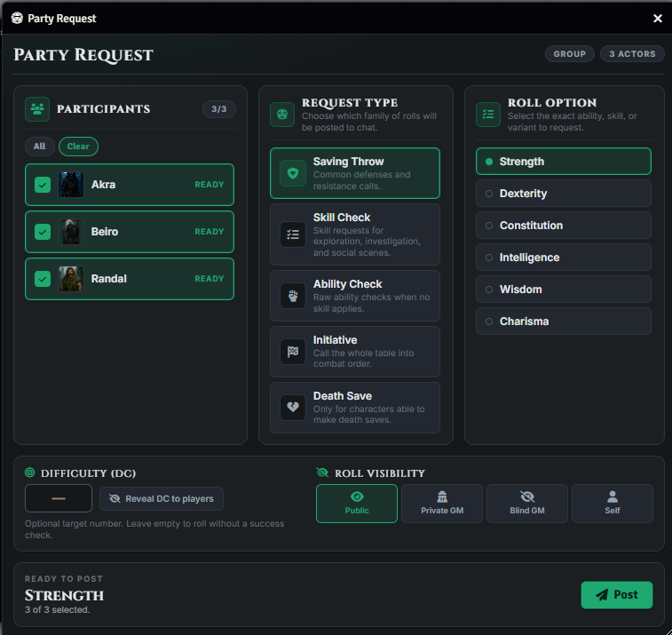This screenshot has width=672, height=635.
Task: Click the Initiative flag icon
Action: [x=293, y=352]
